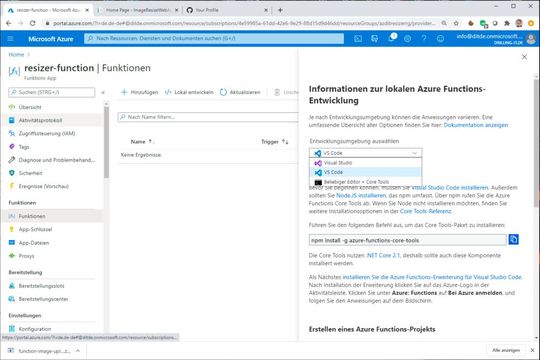The image size is (540, 360).
Task: Click Alle anzeigen in the download bar
Action: (x=506, y=350)
